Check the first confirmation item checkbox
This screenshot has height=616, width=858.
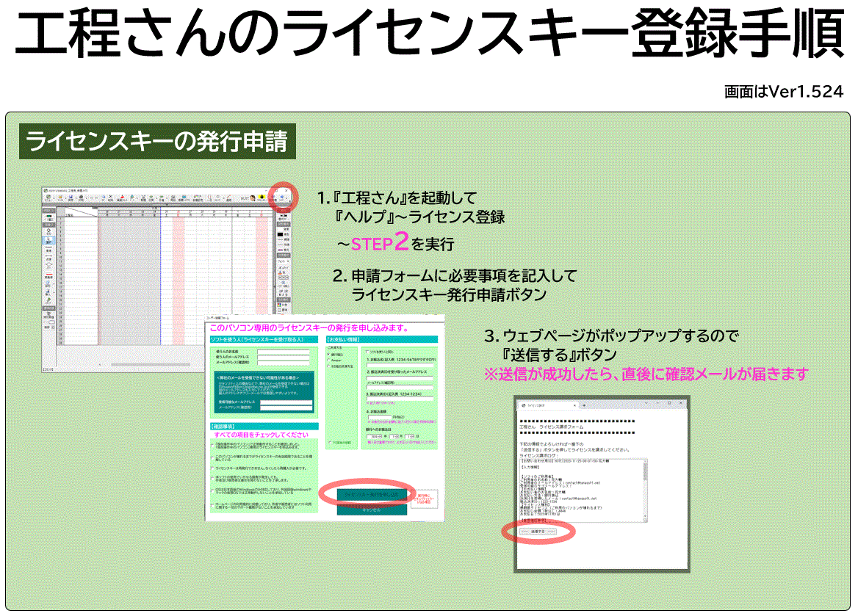(212, 445)
